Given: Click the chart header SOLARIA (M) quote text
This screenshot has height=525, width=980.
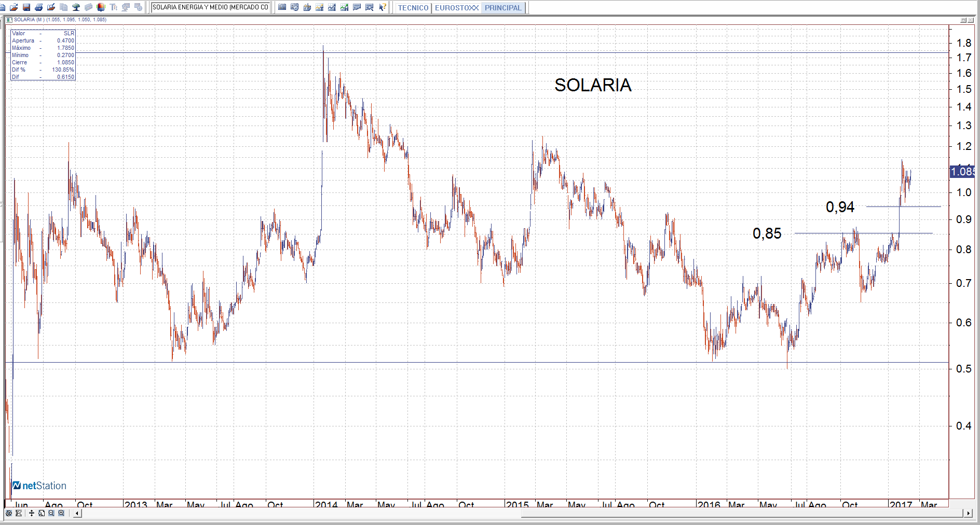Looking at the screenshot, I should (60, 20).
